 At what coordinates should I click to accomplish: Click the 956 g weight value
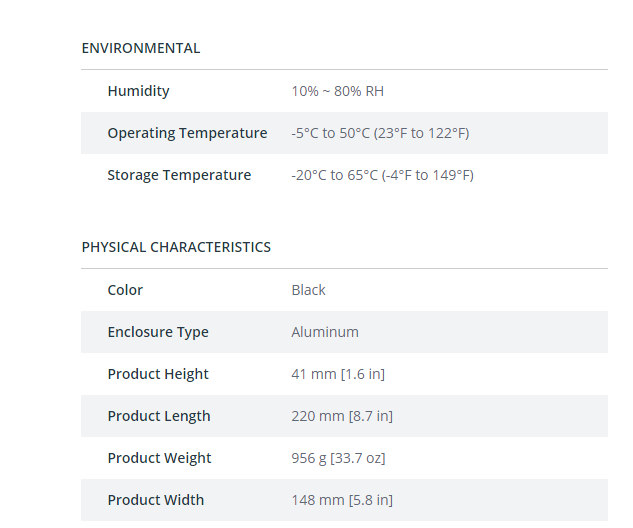pyautogui.click(x=338, y=458)
